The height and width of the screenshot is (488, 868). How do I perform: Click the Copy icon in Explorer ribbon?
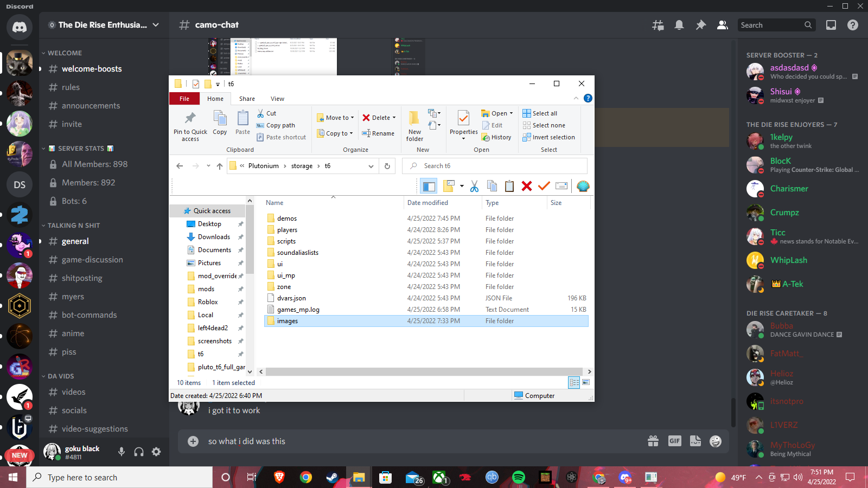click(x=220, y=123)
